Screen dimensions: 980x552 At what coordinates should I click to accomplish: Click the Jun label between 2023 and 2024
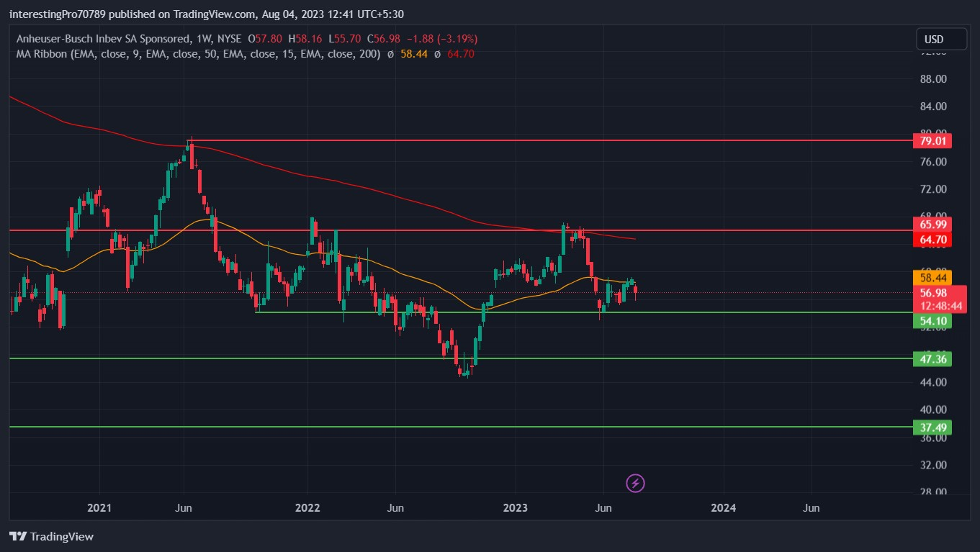click(x=603, y=508)
